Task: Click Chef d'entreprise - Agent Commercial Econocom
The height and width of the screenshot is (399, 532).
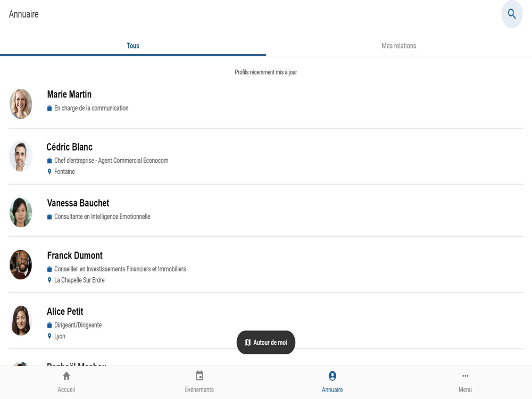Action: click(111, 161)
